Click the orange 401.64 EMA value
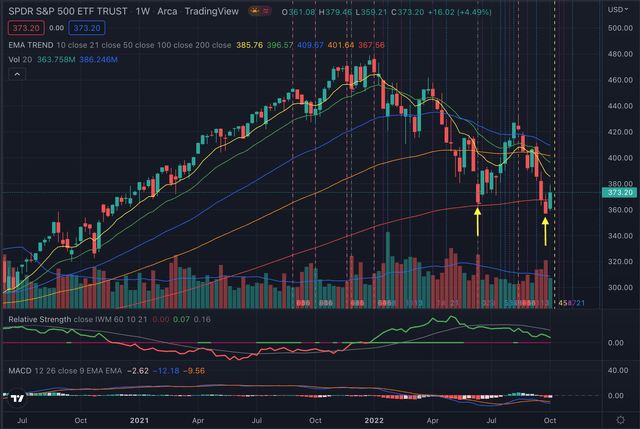This screenshot has width=640, height=429. click(x=340, y=45)
